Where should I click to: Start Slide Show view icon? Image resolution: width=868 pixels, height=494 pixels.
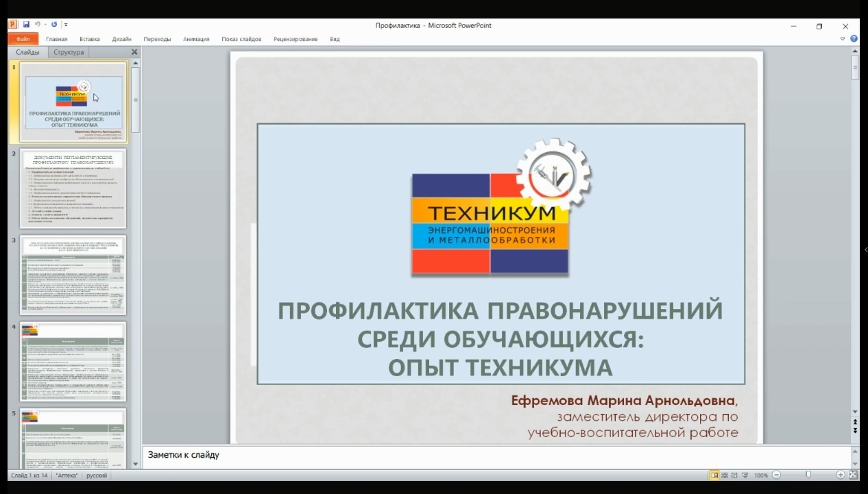(745, 475)
